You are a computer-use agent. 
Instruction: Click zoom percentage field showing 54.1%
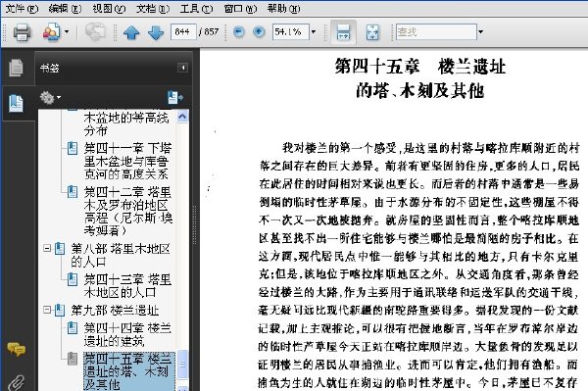coord(291,32)
